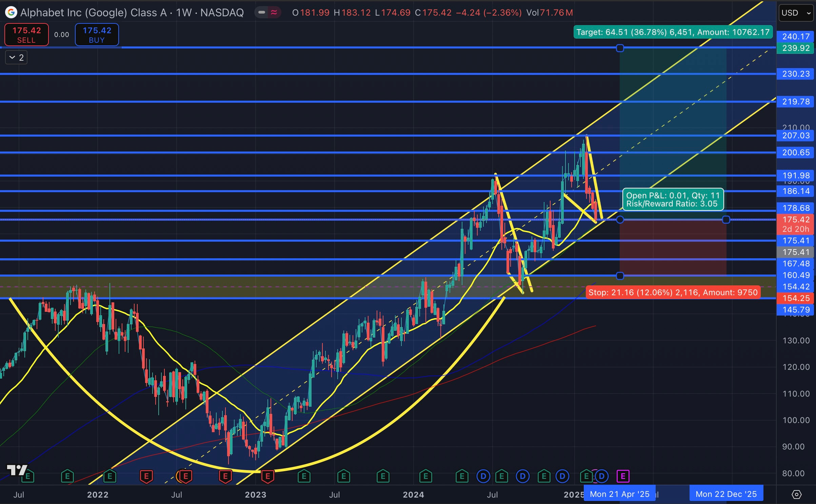
Task: Click the green earnings E marker near 2024
Action: click(425, 476)
